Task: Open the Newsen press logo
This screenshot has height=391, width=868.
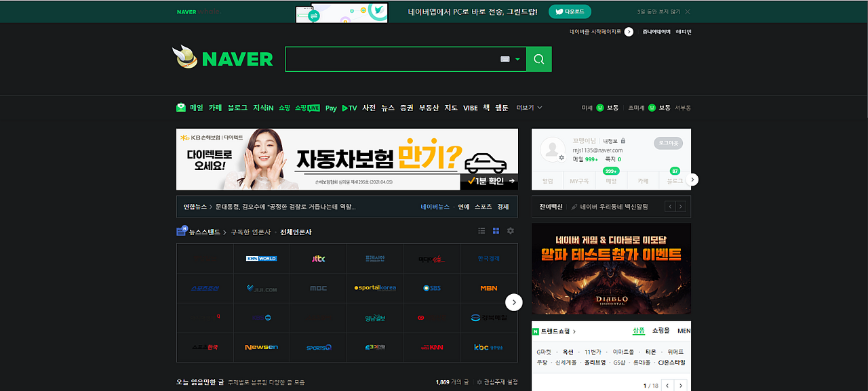Action: [x=261, y=347]
